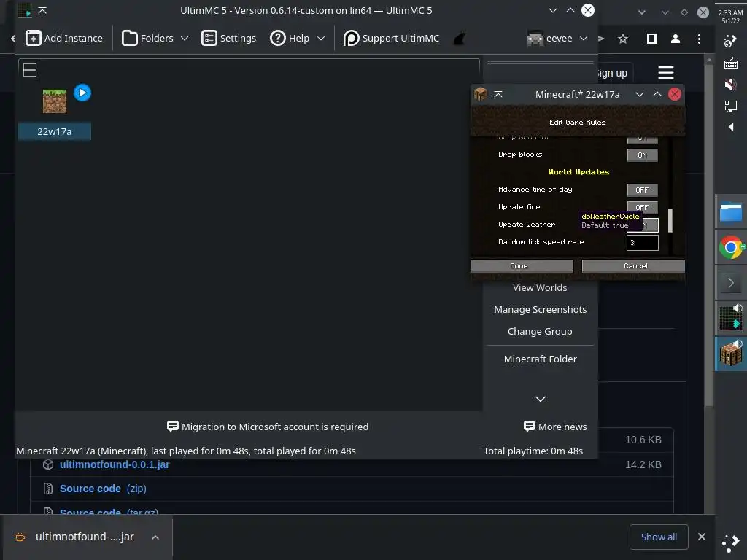Toggle Update fire OFF button

click(x=642, y=207)
